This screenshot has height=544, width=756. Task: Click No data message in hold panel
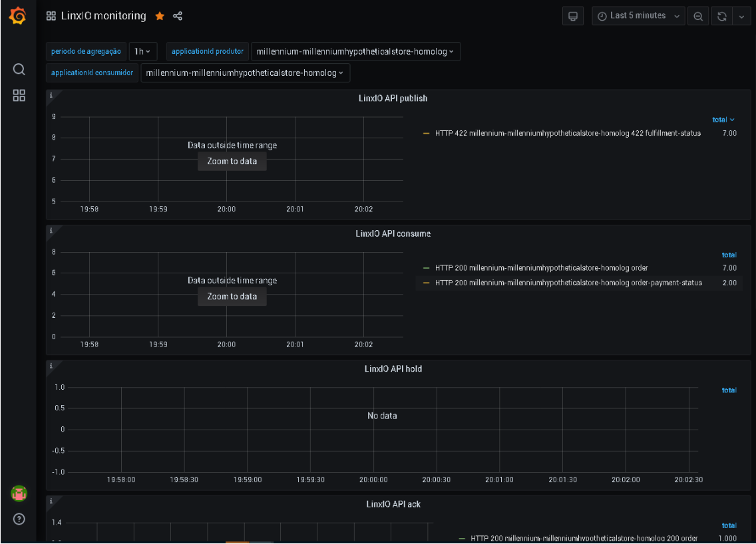click(x=382, y=416)
